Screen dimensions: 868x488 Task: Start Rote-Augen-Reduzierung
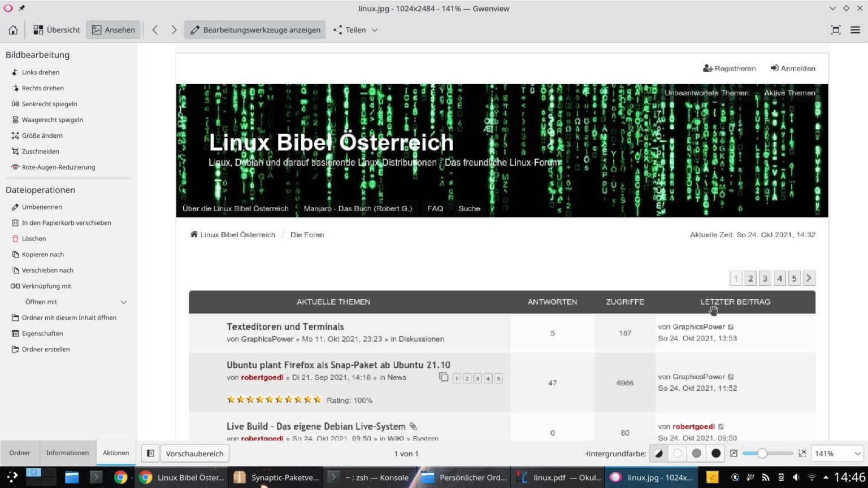click(58, 167)
